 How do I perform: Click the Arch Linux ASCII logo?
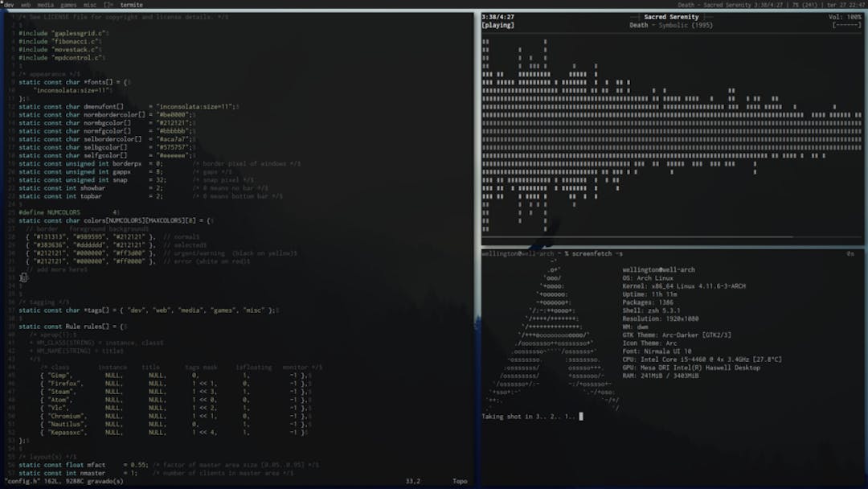click(555, 338)
